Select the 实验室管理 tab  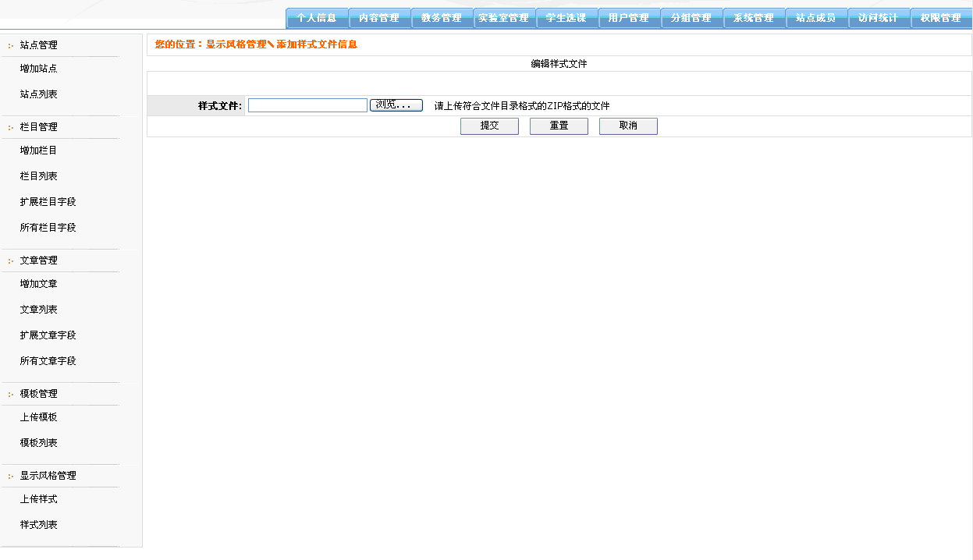pos(504,18)
